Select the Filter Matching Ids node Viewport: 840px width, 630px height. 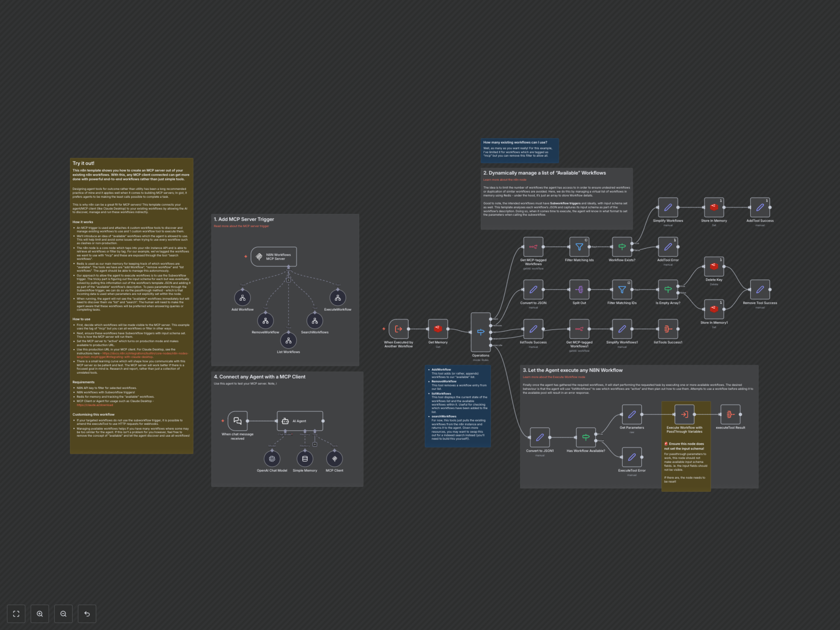tap(579, 247)
